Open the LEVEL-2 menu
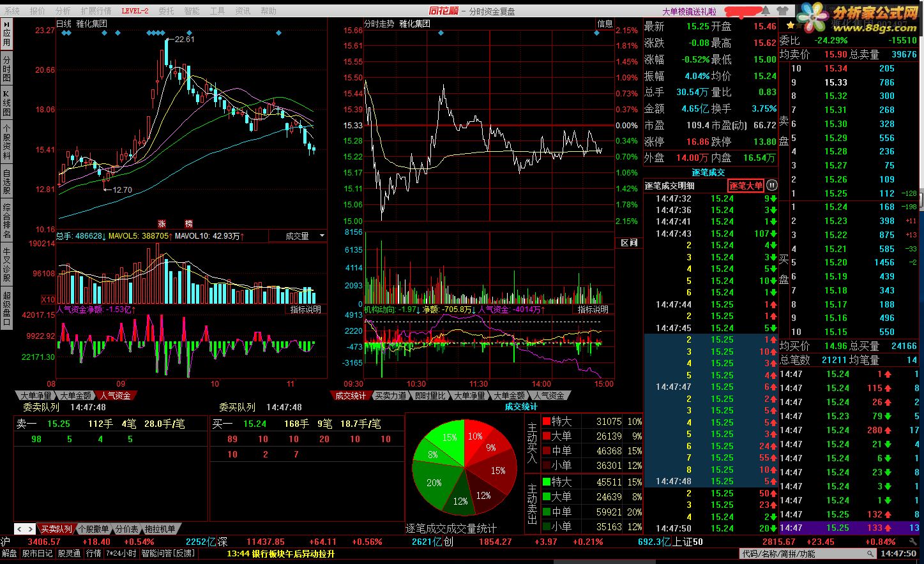 [x=135, y=11]
